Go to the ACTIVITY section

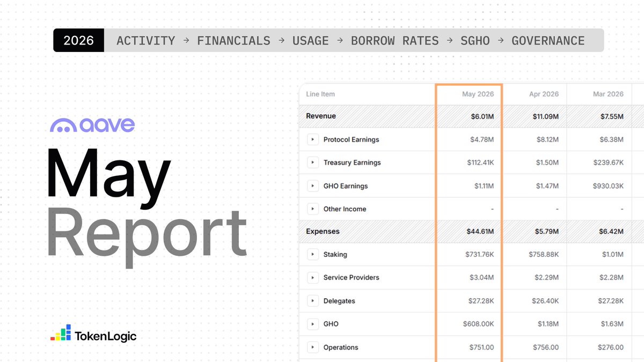click(146, 41)
